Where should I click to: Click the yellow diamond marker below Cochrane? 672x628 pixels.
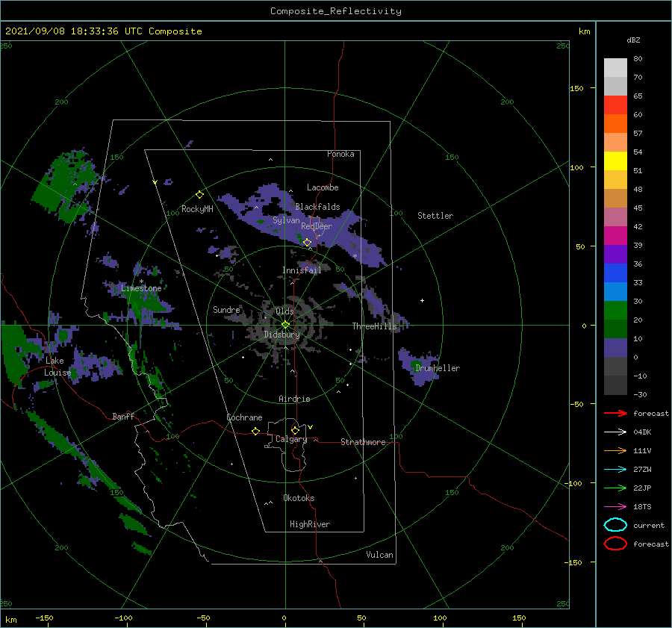[255, 432]
